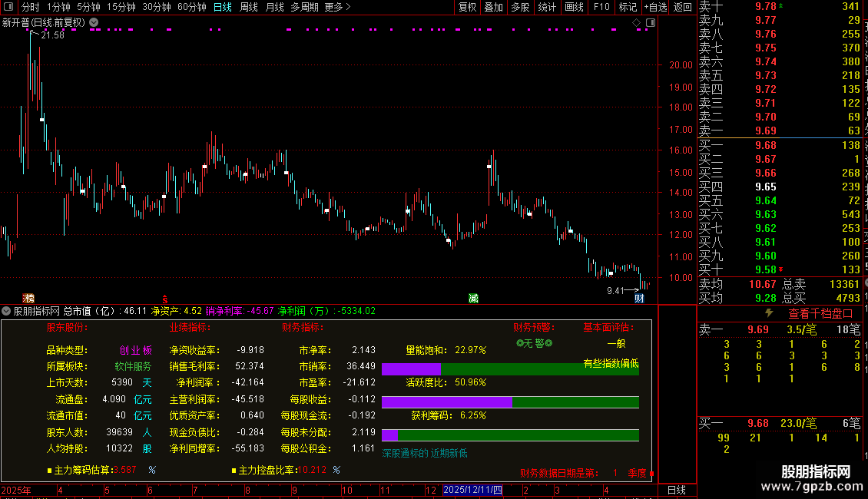The width and height of the screenshot is (868, 499).
Task: Add stock via +自选 button
Action: (655, 7)
